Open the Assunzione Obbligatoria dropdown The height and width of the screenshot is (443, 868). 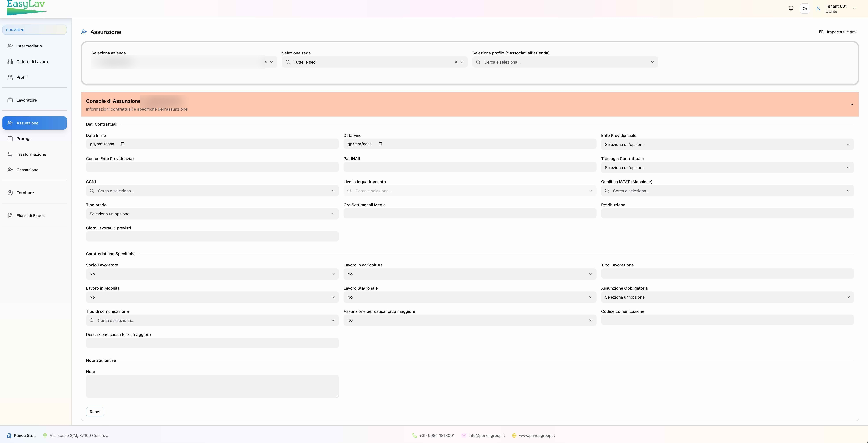[727, 297]
